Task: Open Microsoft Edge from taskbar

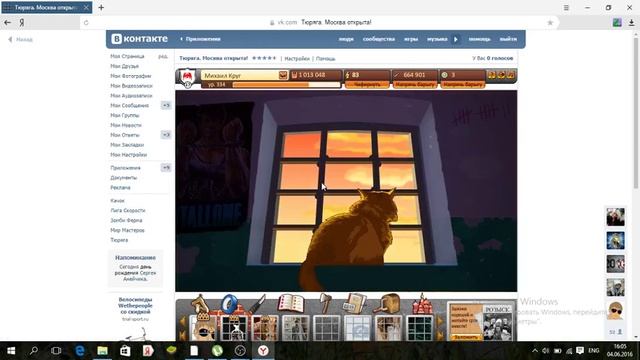Action: [x=80, y=351]
